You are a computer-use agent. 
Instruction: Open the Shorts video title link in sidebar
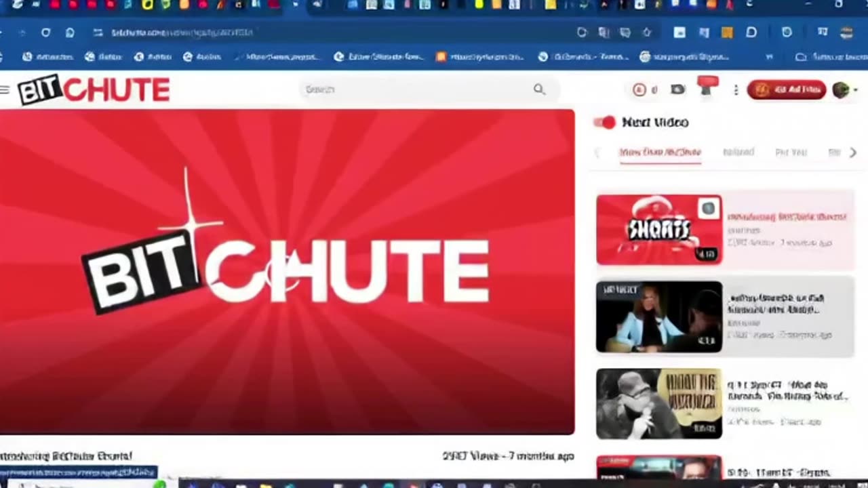click(x=787, y=217)
